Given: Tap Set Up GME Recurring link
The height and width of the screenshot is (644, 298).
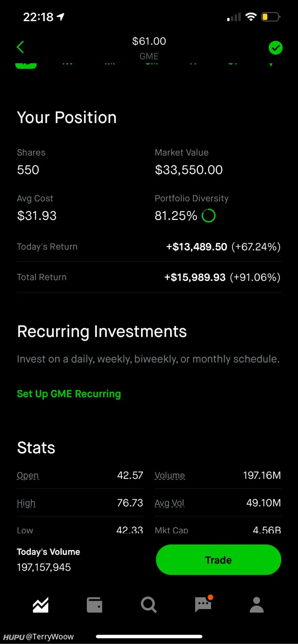Looking at the screenshot, I should (69, 394).
